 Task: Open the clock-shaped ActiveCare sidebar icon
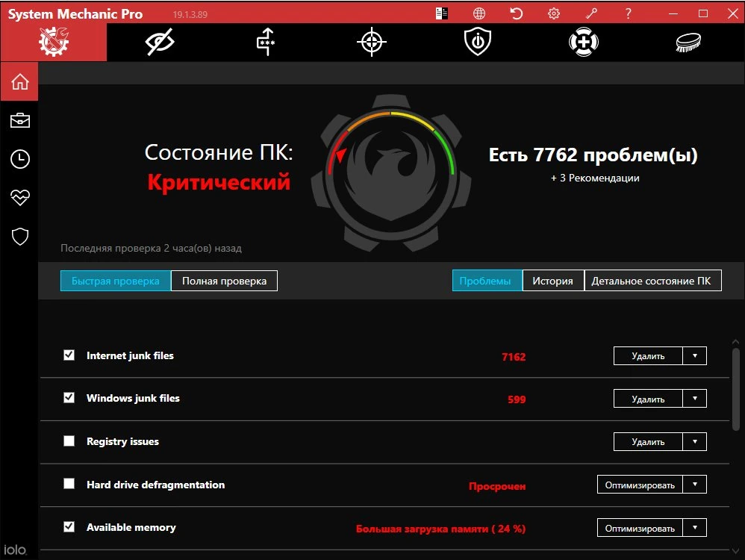pyautogui.click(x=20, y=159)
